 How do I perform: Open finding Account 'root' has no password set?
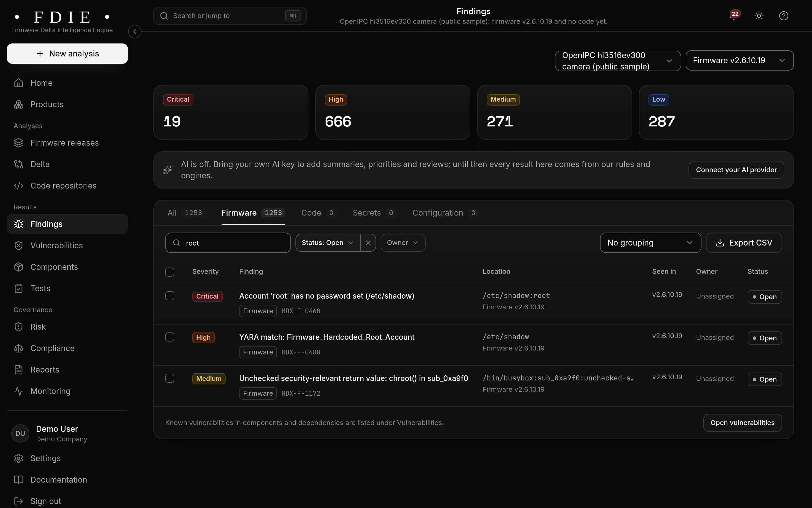(326, 296)
